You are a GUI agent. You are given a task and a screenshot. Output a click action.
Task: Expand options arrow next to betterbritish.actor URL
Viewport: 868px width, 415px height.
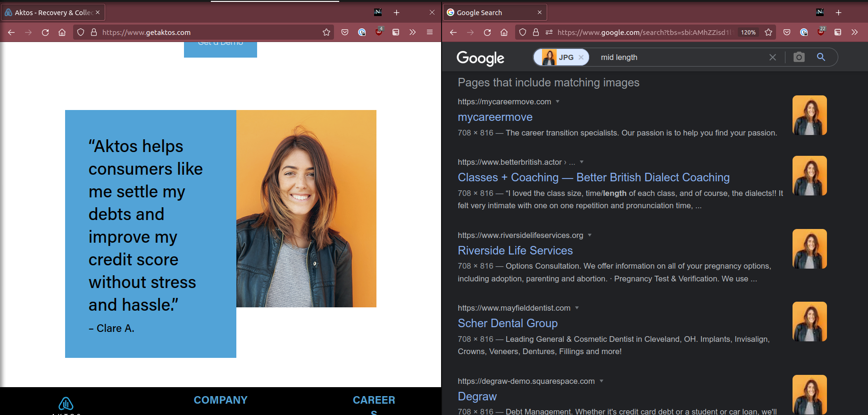point(582,162)
